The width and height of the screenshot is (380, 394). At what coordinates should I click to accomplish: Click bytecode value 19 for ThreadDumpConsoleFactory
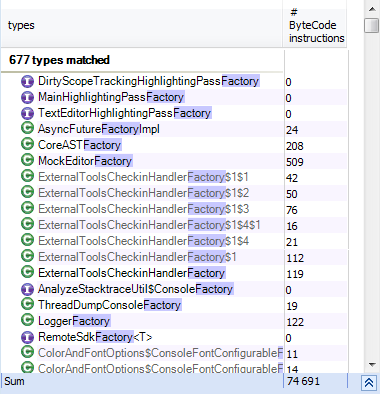coord(292,306)
